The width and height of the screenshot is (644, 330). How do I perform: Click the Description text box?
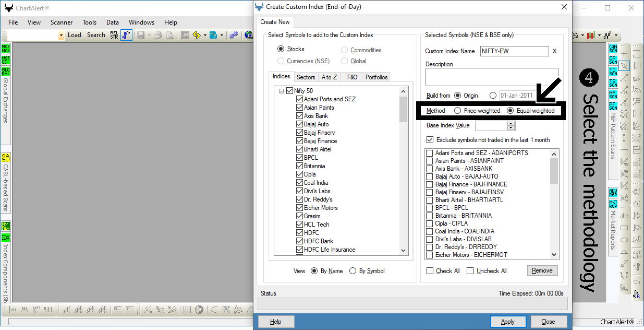492,77
